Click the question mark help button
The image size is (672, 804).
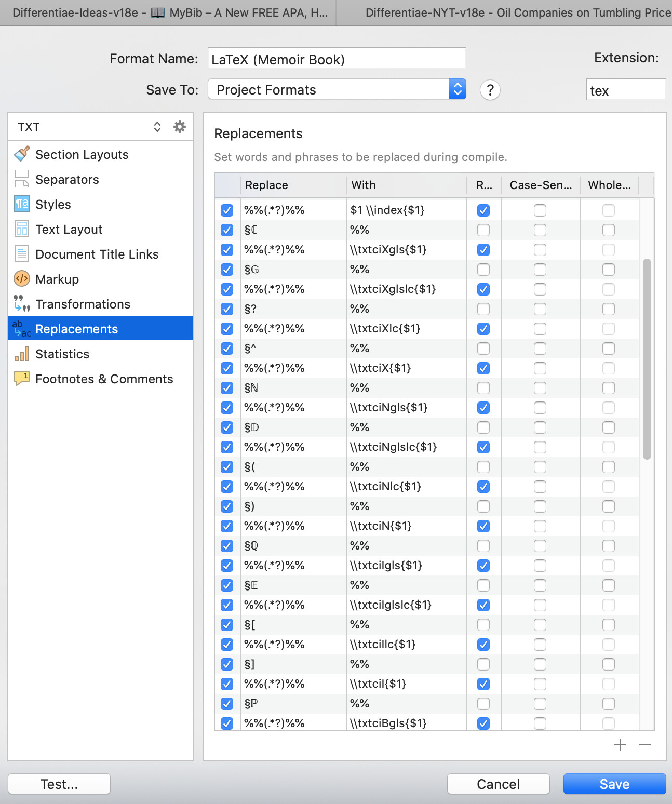[x=490, y=90]
